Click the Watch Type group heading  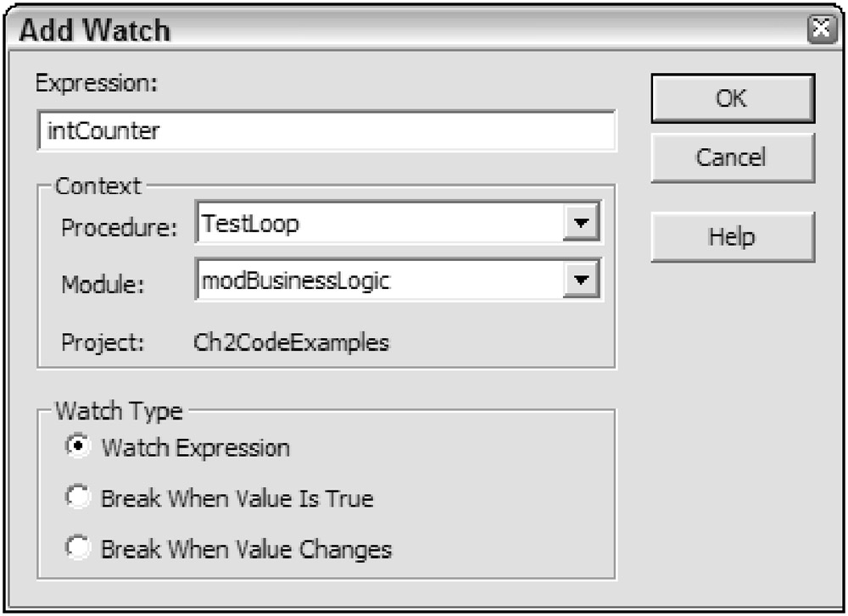(119, 412)
